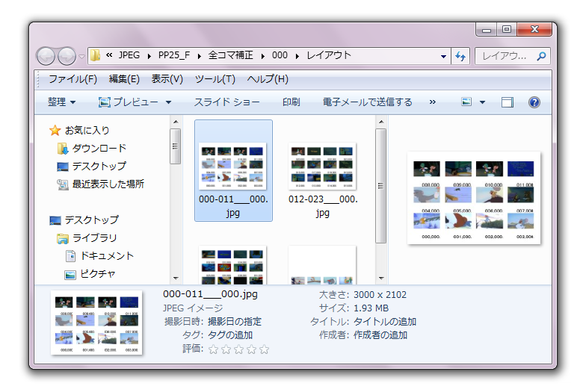Click file list scroll up arrow

click(381, 122)
